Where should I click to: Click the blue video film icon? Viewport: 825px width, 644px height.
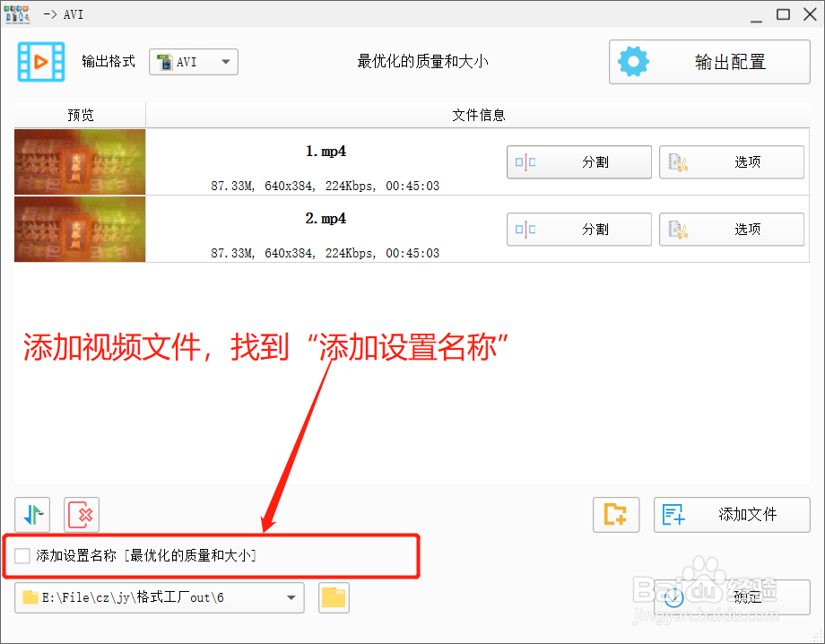click(41, 62)
